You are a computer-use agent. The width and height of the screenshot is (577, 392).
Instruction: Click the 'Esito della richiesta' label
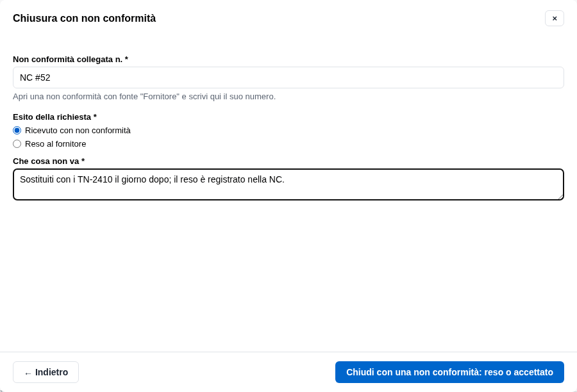coord(54,117)
